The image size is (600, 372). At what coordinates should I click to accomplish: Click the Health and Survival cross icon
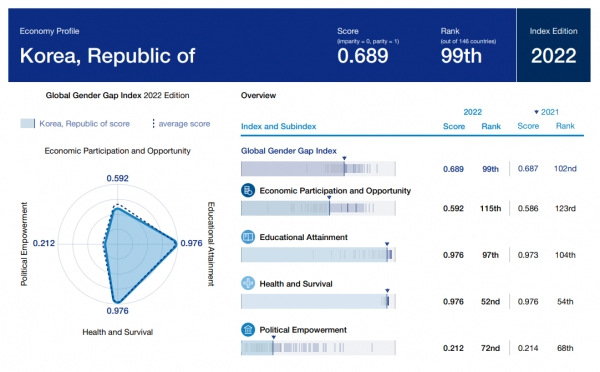248,283
